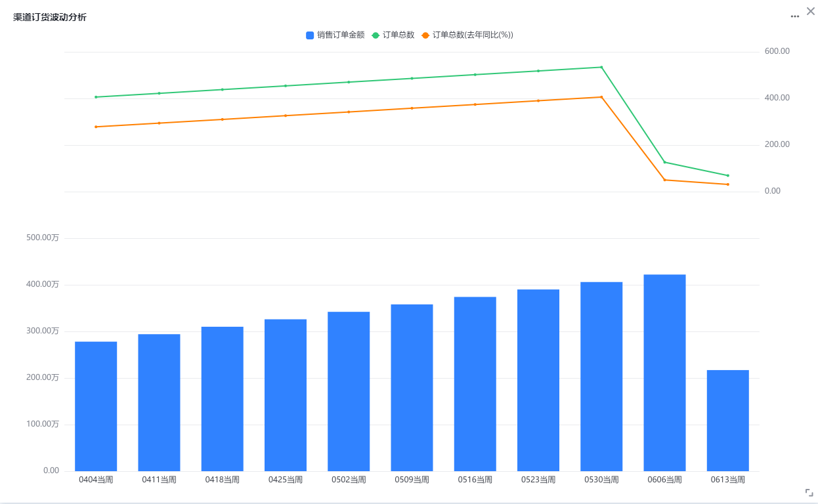This screenshot has width=818, height=504.
Task: Click the 400.00 right axis label
Action: click(777, 98)
